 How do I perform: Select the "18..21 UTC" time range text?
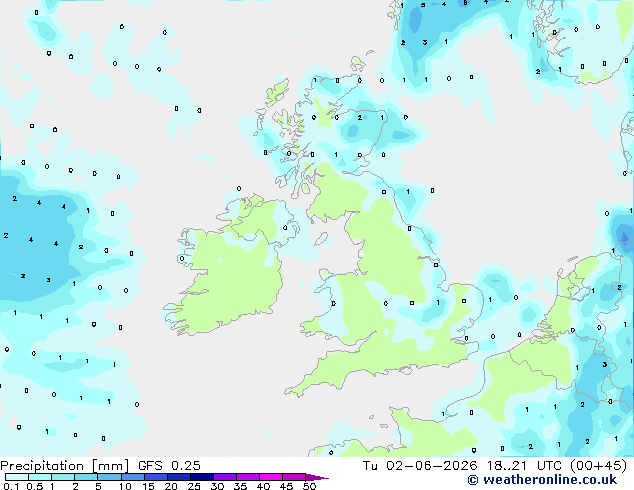pyautogui.click(x=524, y=466)
